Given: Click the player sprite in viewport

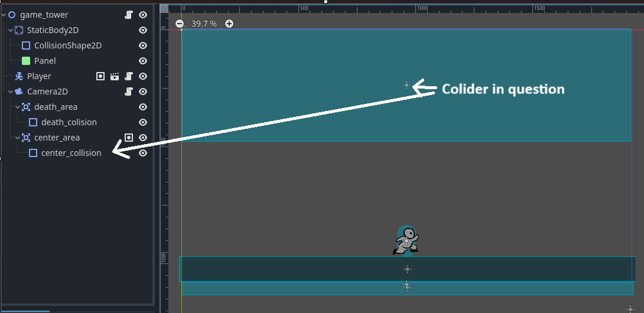Looking at the screenshot, I should [406, 241].
